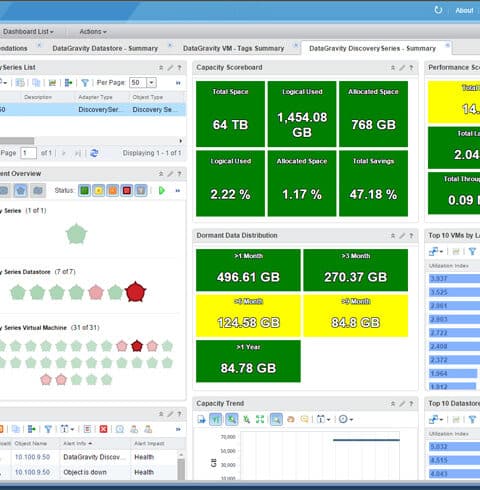Click the red X cancel icon in alerts toolbar

103,429
